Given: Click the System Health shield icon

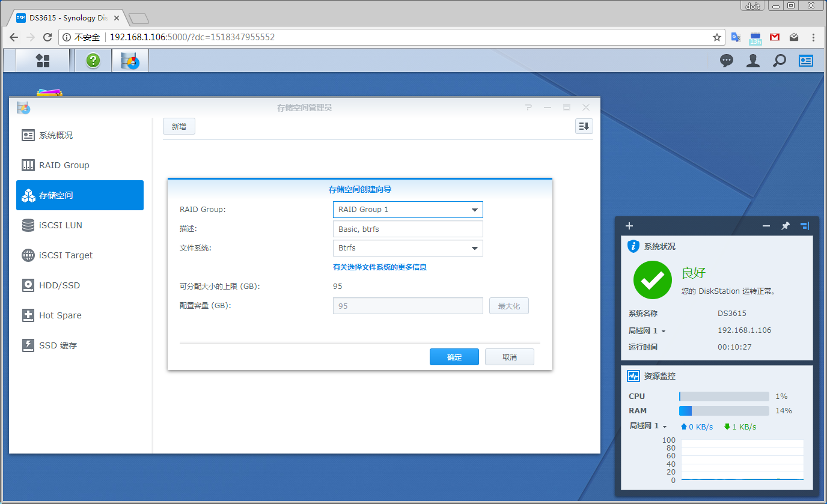Looking at the screenshot, I should [633, 246].
